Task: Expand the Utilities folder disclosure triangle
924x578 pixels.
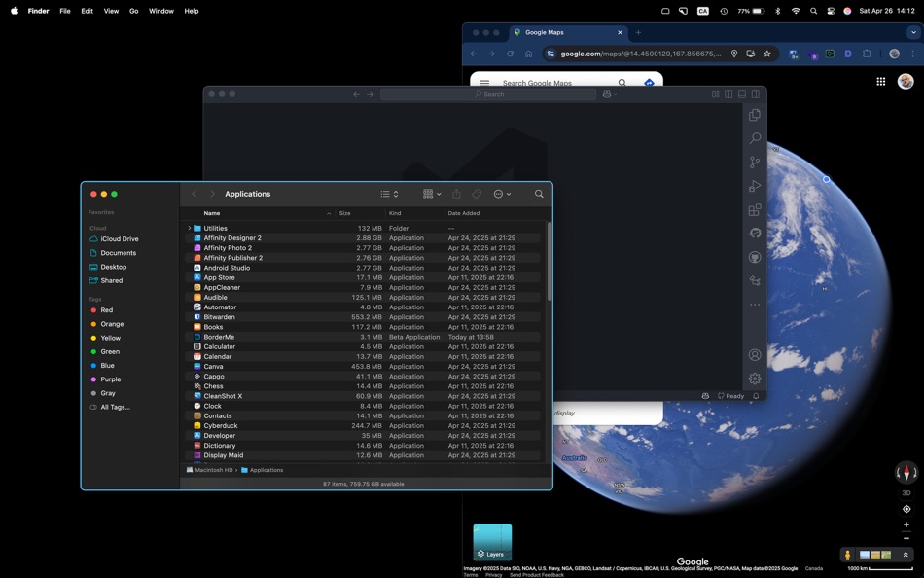Action: 189,229
